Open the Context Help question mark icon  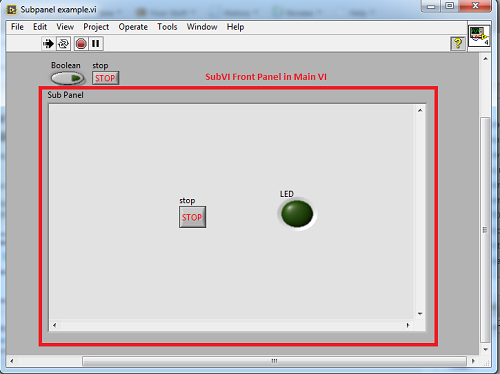(458, 44)
